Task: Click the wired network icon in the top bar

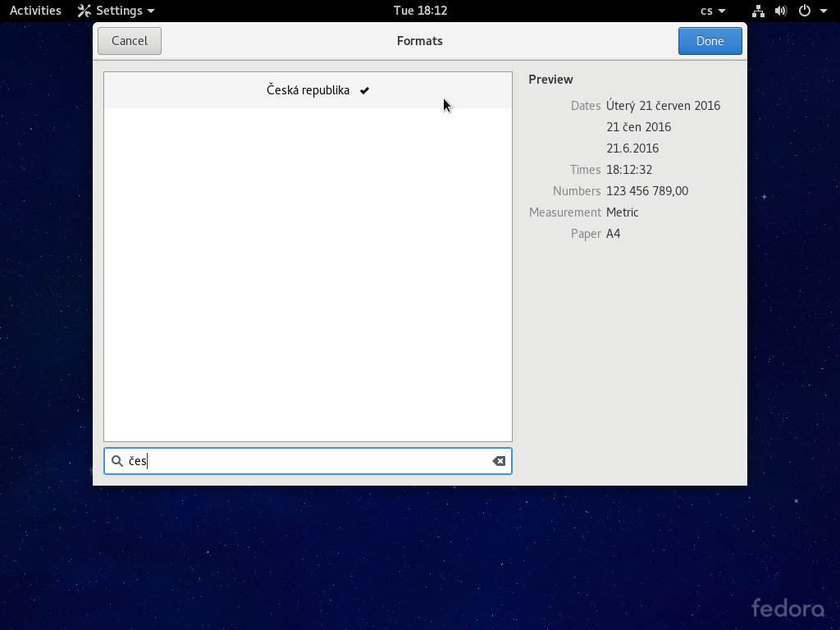Action: pyautogui.click(x=758, y=11)
